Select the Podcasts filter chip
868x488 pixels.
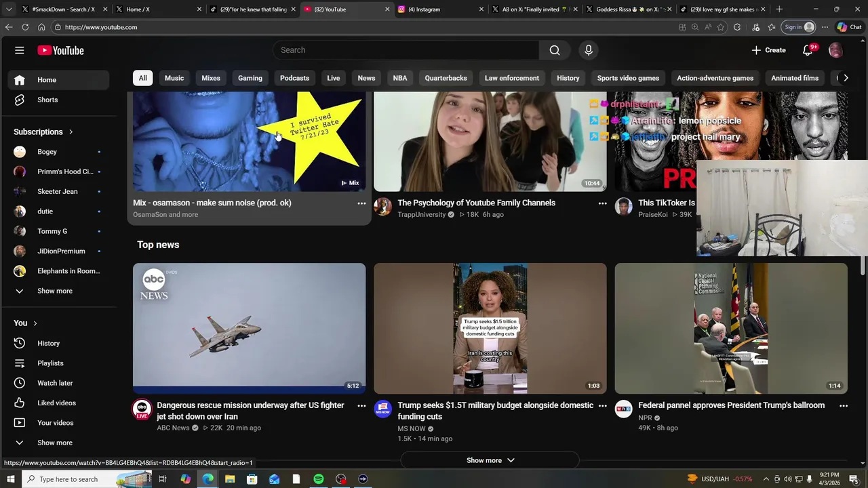pyautogui.click(x=294, y=78)
